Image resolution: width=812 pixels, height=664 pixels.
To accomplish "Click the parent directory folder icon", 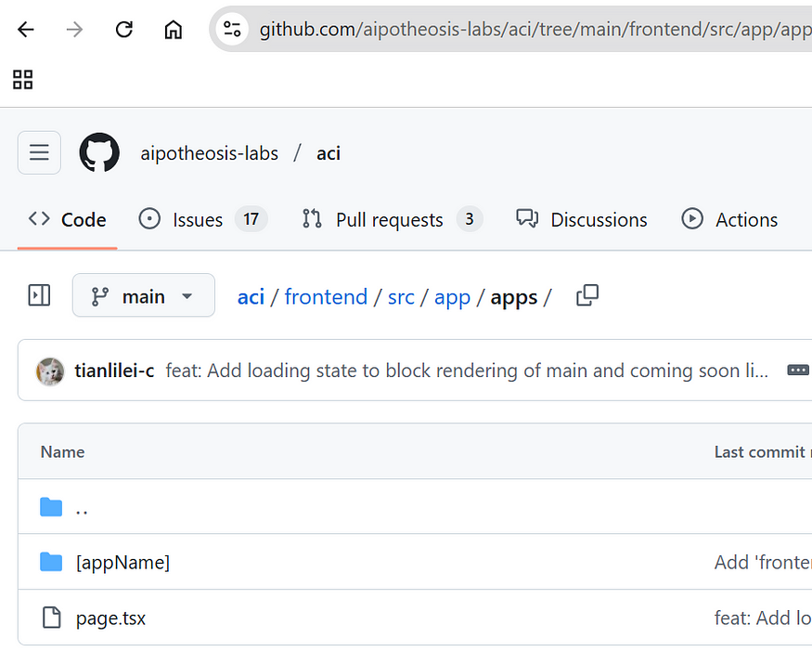I will (51, 507).
